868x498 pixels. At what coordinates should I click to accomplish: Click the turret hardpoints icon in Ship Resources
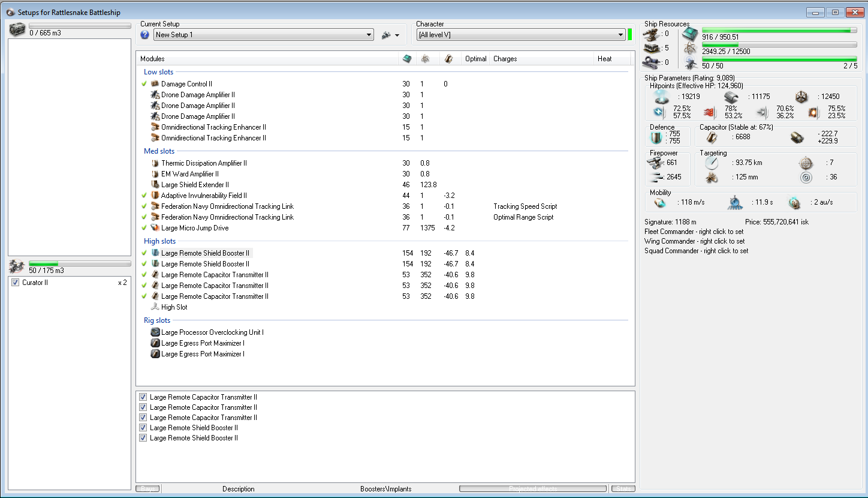pos(651,34)
